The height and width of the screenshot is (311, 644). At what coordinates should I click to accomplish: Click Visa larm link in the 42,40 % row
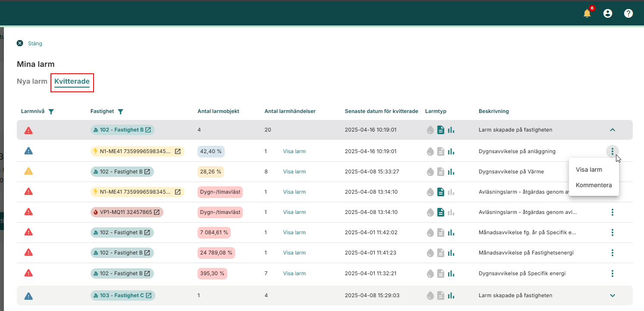pos(294,151)
